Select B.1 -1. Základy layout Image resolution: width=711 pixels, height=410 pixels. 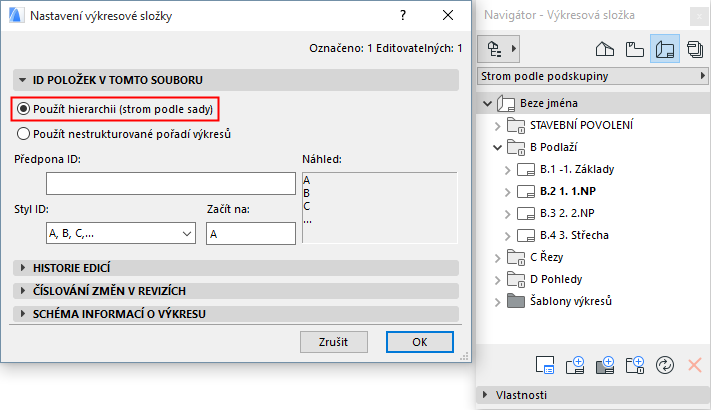click(x=577, y=169)
